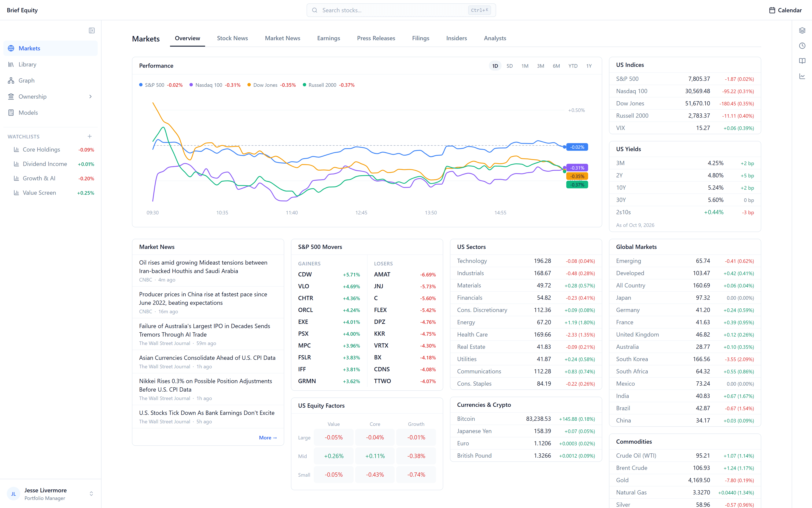Open the Analysts tab
The image size is (812, 508).
click(x=495, y=38)
